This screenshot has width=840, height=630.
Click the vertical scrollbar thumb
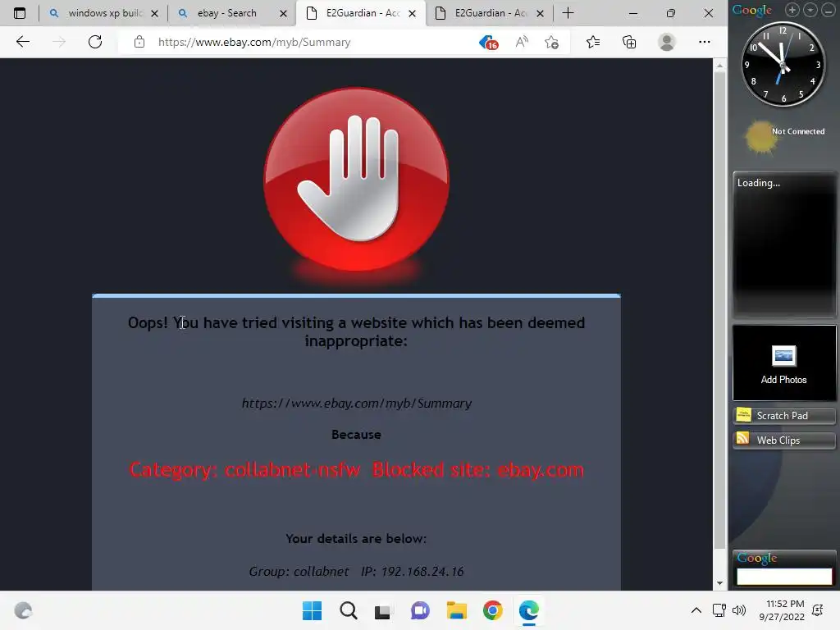point(719,311)
